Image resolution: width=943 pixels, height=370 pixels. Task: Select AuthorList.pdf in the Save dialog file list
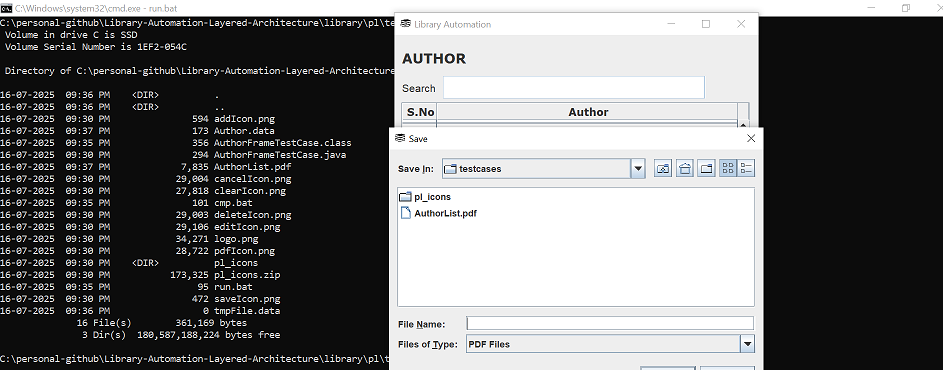pyautogui.click(x=438, y=213)
